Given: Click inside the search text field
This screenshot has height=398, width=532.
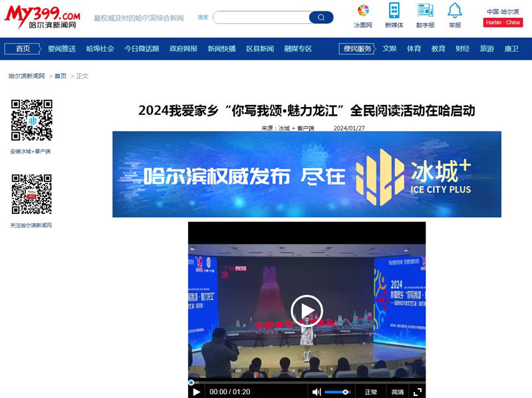Looking at the screenshot, I should [x=259, y=17].
